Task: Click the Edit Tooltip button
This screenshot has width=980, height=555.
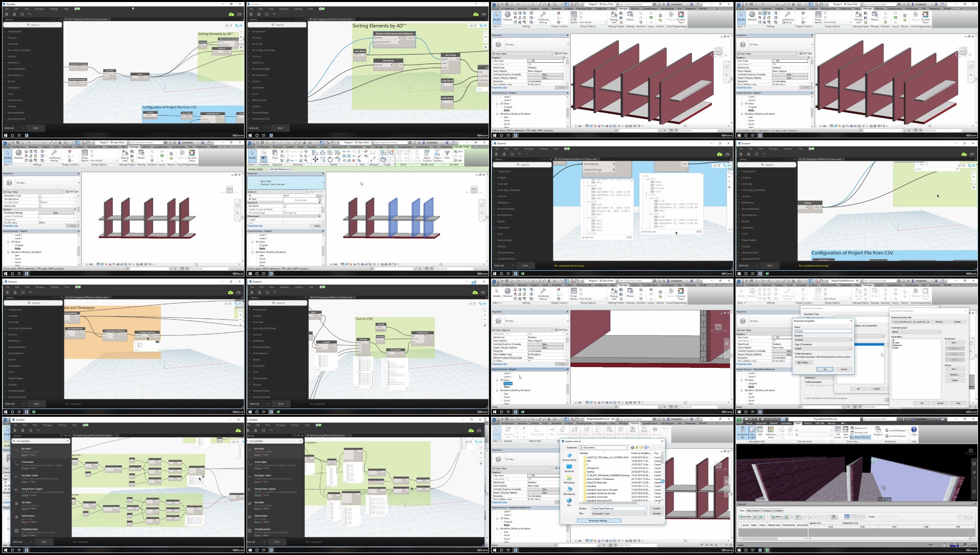Action: coord(803,362)
